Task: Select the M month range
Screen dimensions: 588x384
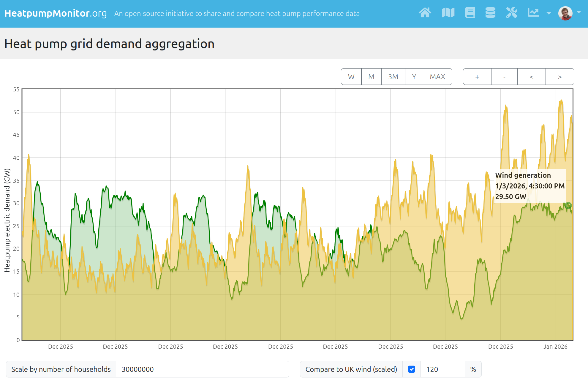Action: [371, 77]
